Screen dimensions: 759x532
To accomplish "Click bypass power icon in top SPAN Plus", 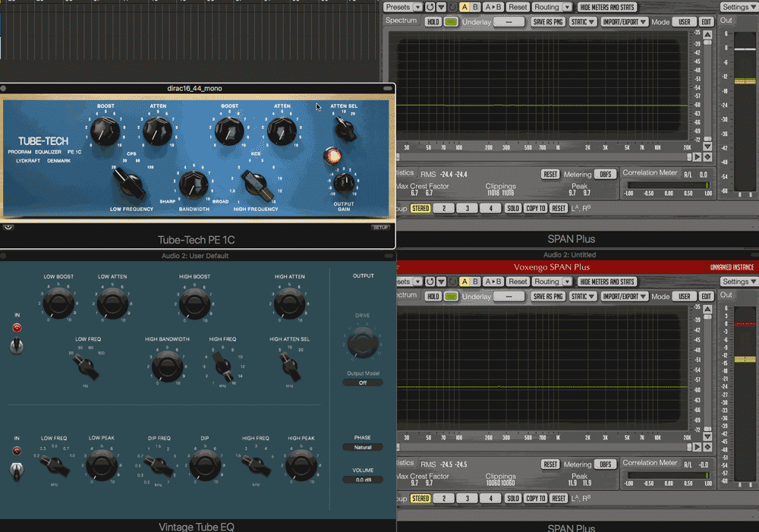I will (452, 8).
